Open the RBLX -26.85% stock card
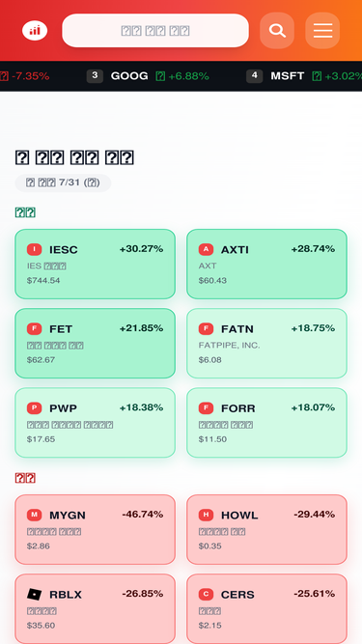 [96, 608]
